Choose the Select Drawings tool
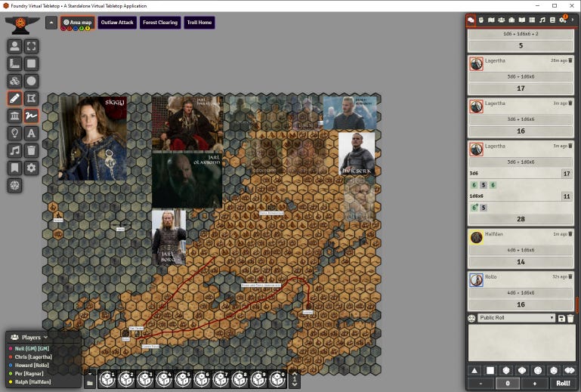 click(x=32, y=46)
